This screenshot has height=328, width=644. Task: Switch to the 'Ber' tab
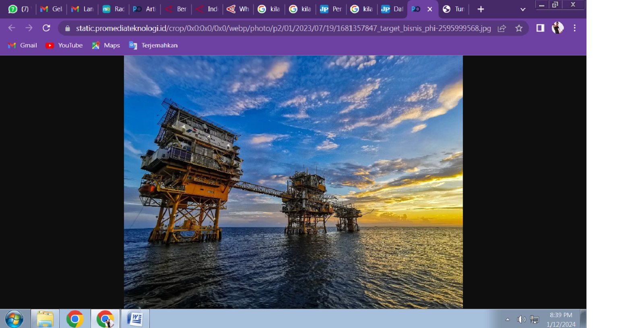tap(176, 9)
